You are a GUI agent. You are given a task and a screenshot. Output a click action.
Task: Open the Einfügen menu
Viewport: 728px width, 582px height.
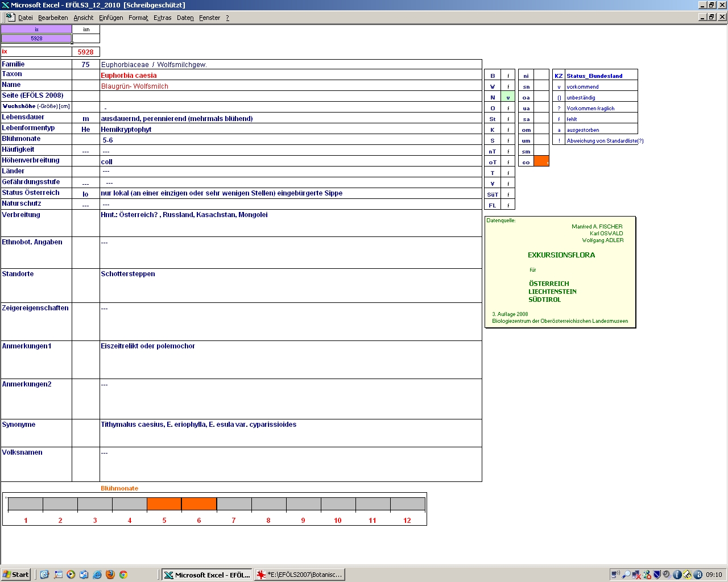[111, 18]
